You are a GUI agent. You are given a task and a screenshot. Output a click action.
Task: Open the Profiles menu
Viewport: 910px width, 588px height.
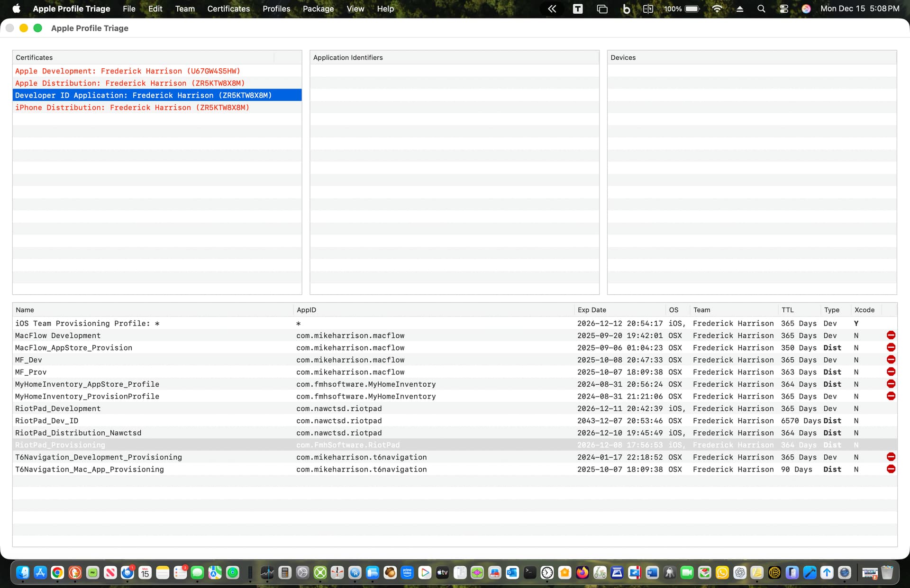(276, 9)
